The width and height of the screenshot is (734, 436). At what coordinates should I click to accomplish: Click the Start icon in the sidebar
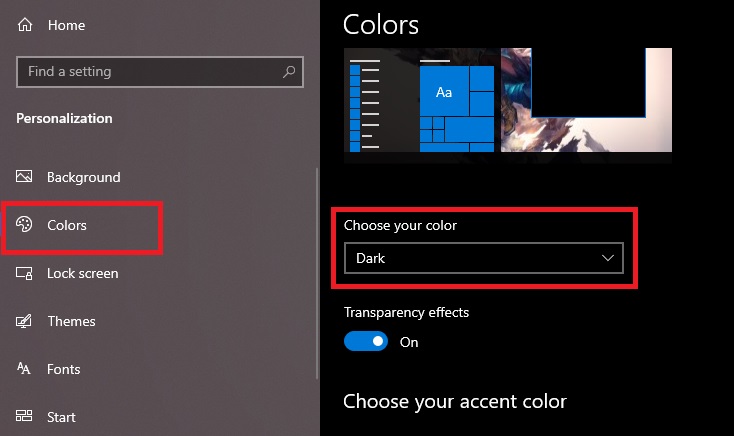click(25, 417)
